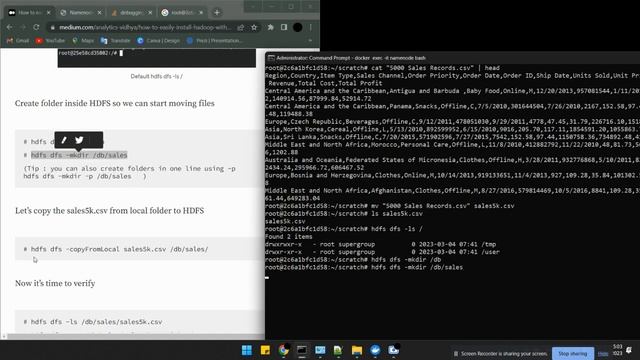This screenshot has height=360, width=640.
Task: Open YouTube bookmark
Action: [x=50, y=40]
